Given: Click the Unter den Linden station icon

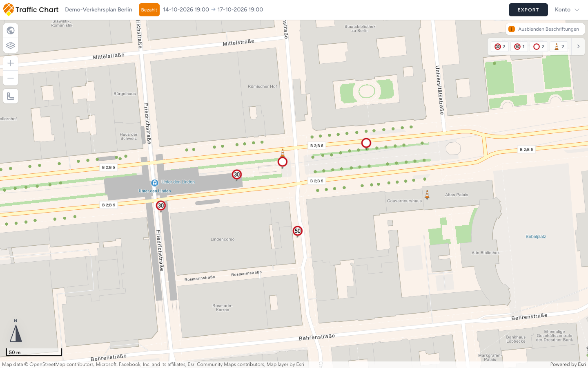Looking at the screenshot, I should [x=155, y=183].
